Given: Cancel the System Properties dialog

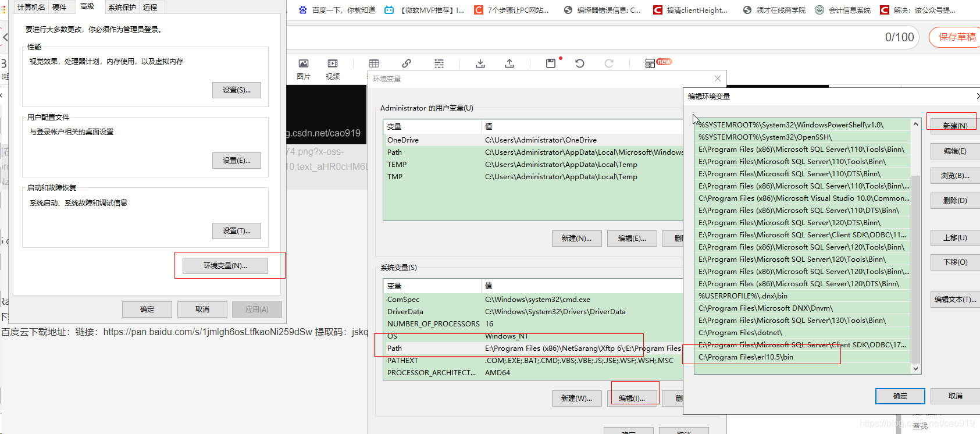Looking at the screenshot, I should (x=202, y=310).
